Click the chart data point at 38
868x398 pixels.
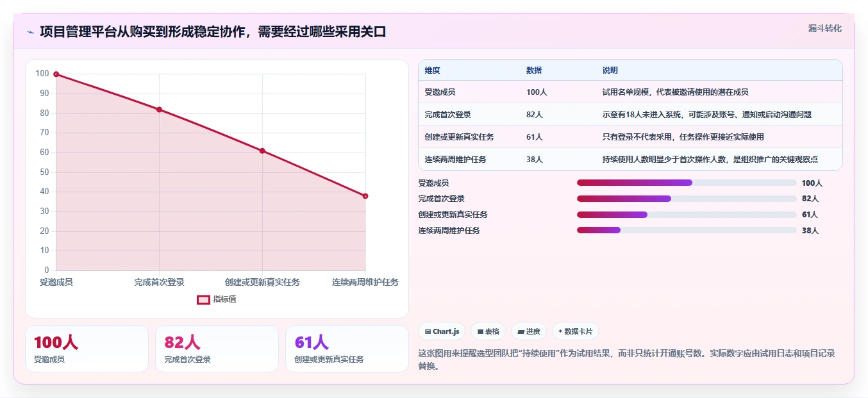(x=365, y=196)
